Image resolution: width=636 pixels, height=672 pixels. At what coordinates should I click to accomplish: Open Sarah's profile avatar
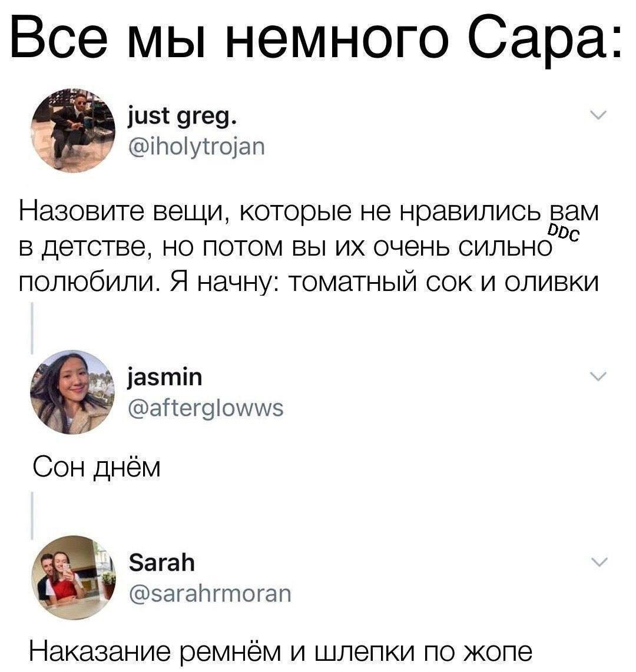pos(73,577)
